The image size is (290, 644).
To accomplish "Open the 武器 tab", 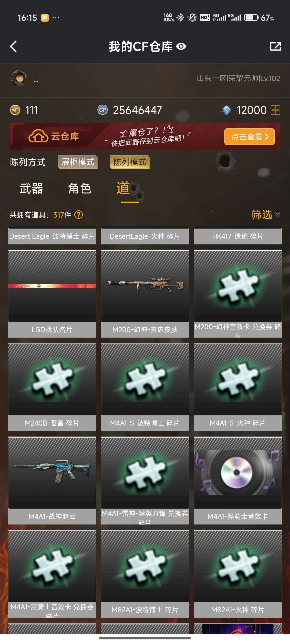I will point(31,188).
